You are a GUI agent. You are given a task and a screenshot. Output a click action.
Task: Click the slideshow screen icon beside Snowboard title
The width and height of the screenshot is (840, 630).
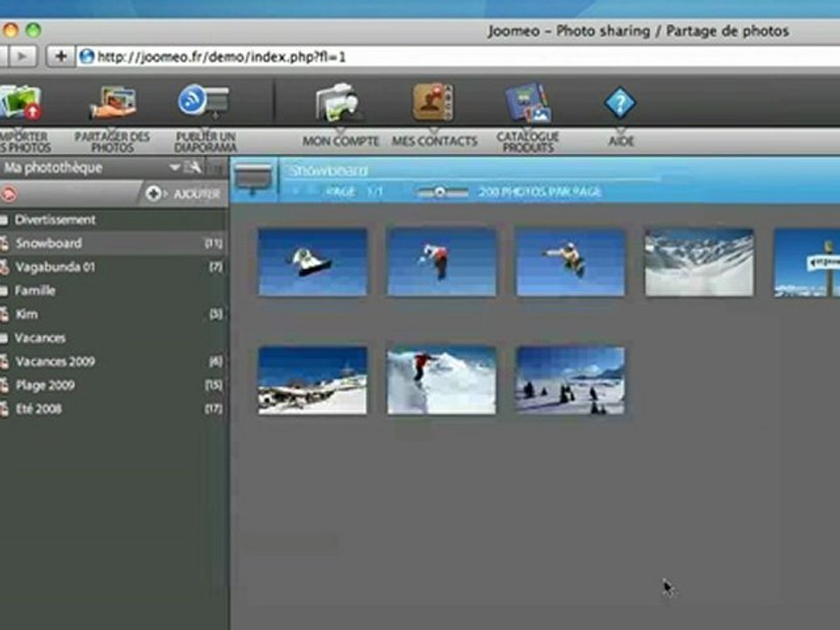point(254,180)
